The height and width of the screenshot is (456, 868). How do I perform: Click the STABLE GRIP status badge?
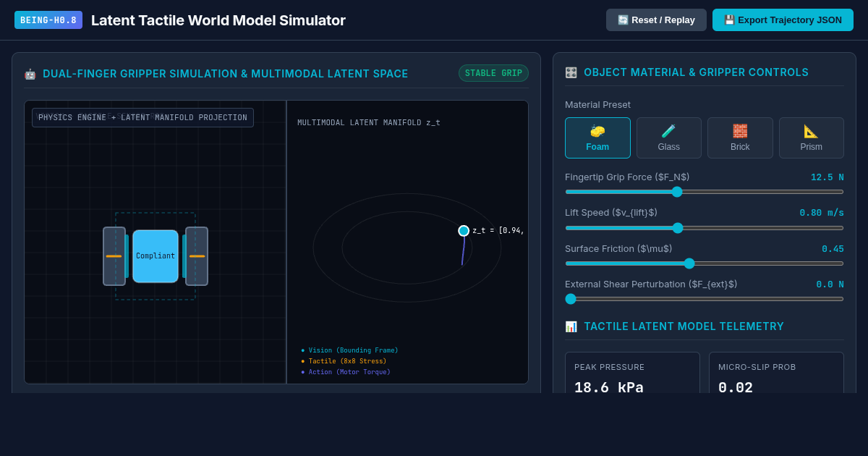coord(493,73)
